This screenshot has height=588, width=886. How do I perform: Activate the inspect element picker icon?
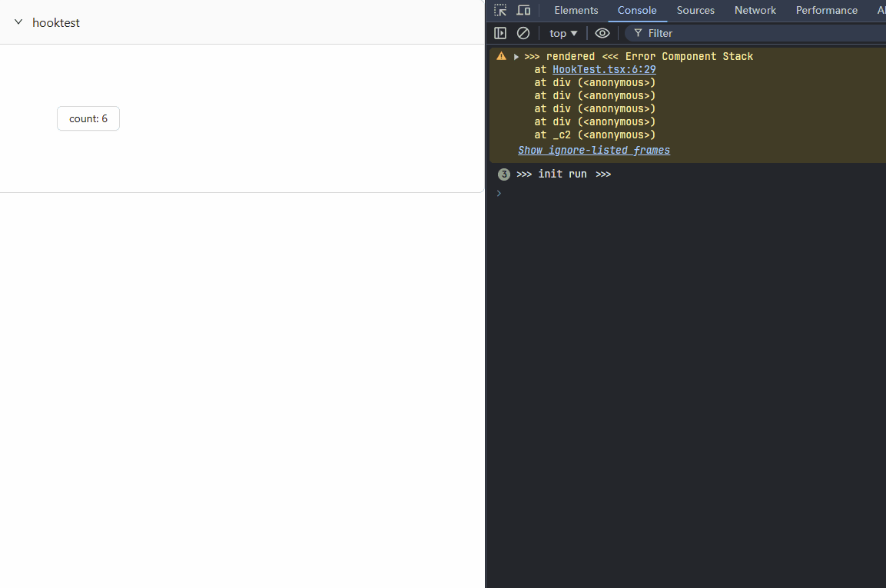[500, 10]
